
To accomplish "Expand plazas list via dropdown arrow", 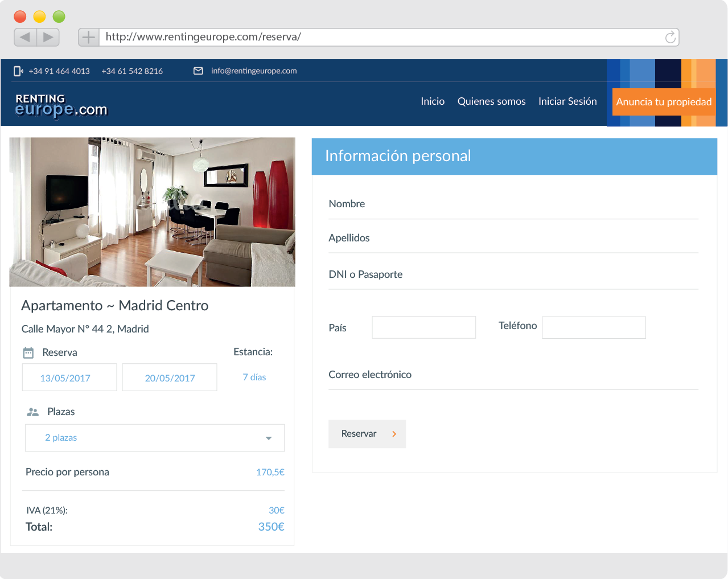I will pos(269,438).
